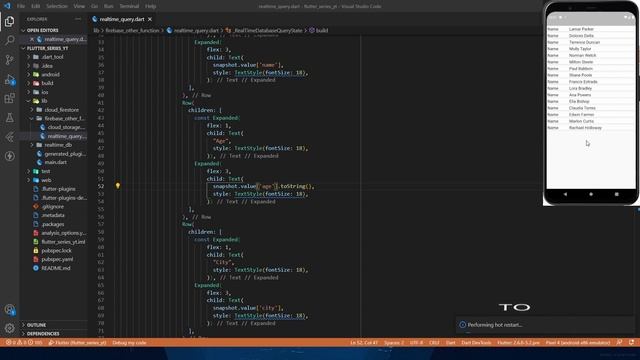The height and width of the screenshot is (360, 640).
Task: Click build symbol in breadcrumb
Action: pyautogui.click(x=322, y=30)
